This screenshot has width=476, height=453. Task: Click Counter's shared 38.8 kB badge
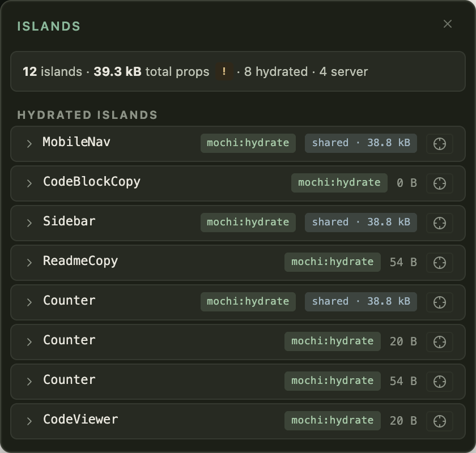pos(361,302)
